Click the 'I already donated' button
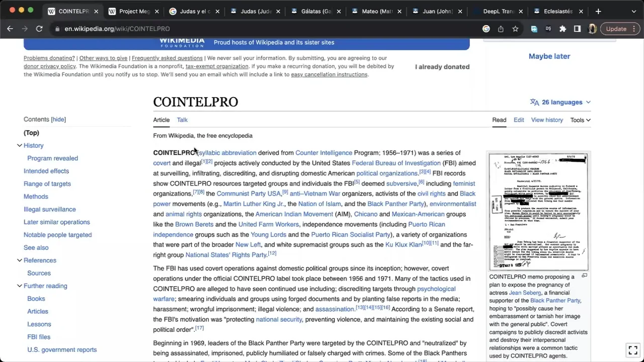Screen dimensions: 644x362 pyautogui.click(x=442, y=67)
